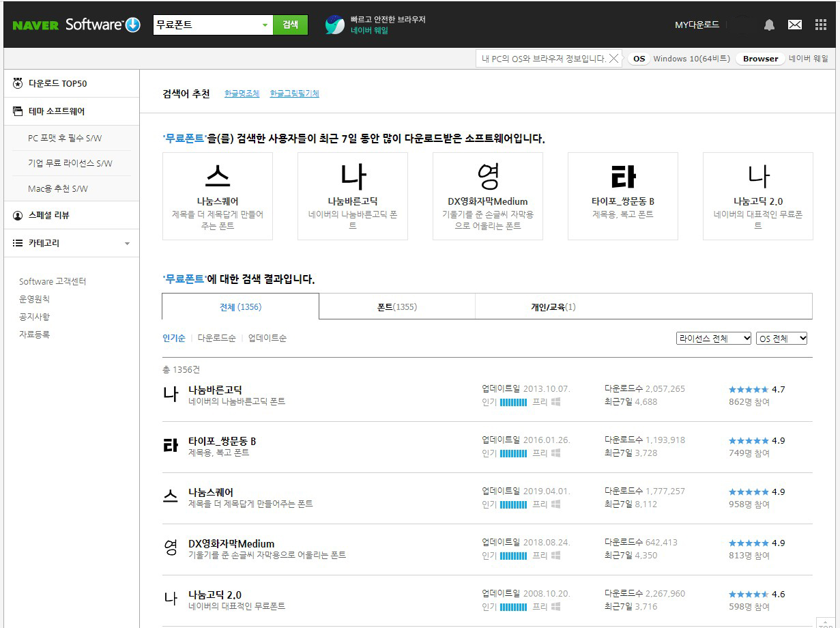This screenshot has height=628, width=840.
Task: Click 나눔바른고딕 font icon in results list
Action: 171,394
